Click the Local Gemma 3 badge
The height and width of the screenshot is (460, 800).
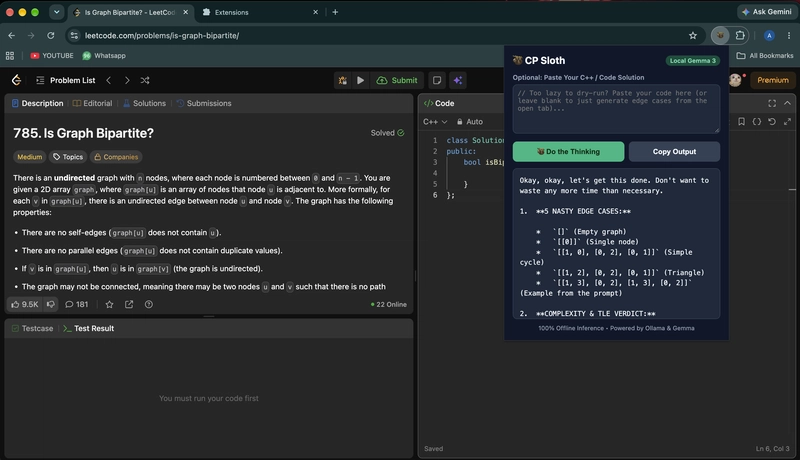pos(692,61)
